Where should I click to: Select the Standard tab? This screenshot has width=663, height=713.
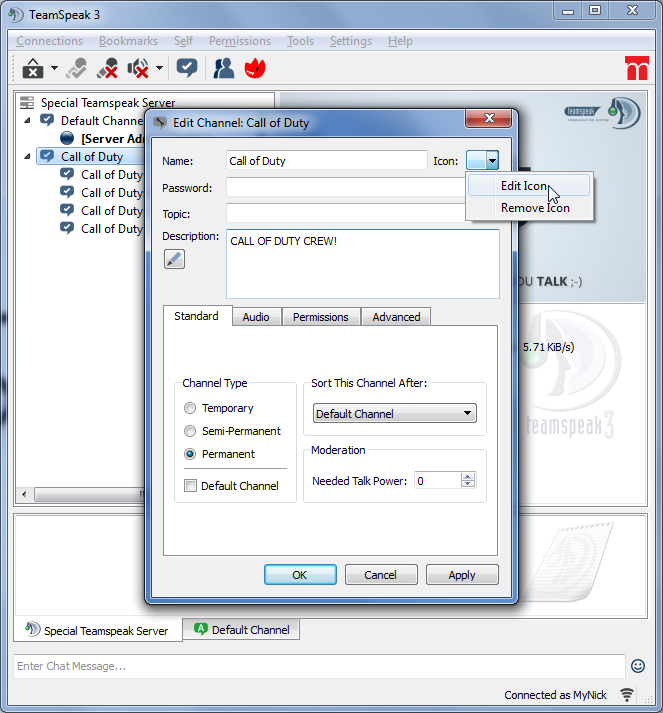click(x=196, y=316)
